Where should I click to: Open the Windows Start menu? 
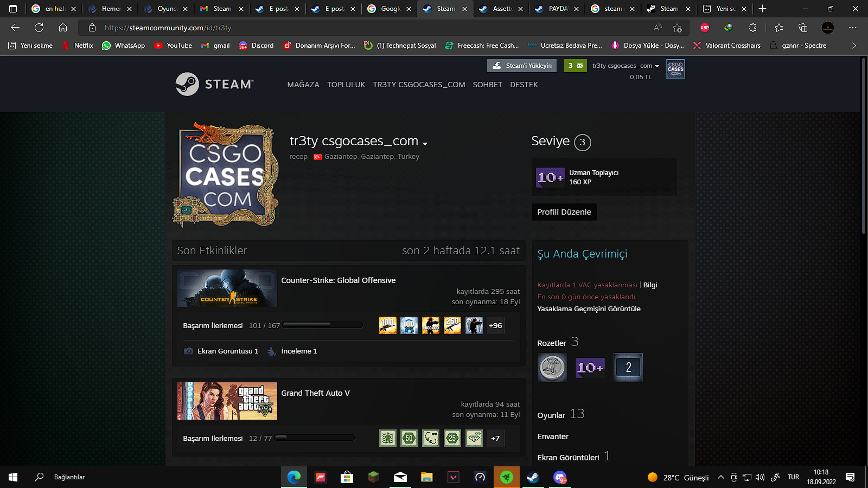coord(13,477)
